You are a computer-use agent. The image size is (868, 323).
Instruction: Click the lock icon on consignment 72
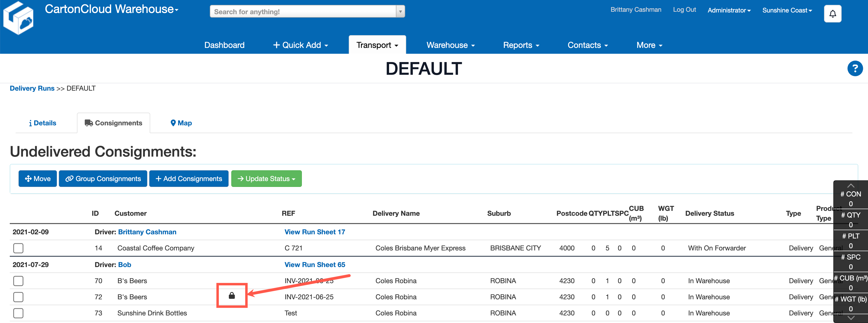point(232,296)
